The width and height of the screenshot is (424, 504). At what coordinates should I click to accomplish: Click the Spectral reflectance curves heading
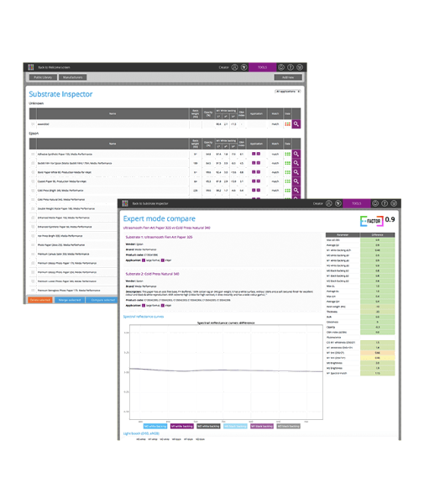coord(144,317)
